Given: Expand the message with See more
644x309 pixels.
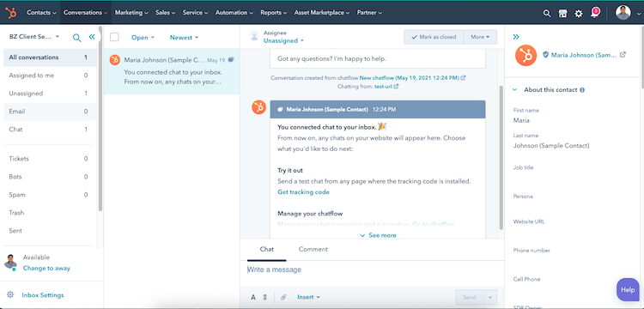Looking at the screenshot, I should click(x=379, y=235).
